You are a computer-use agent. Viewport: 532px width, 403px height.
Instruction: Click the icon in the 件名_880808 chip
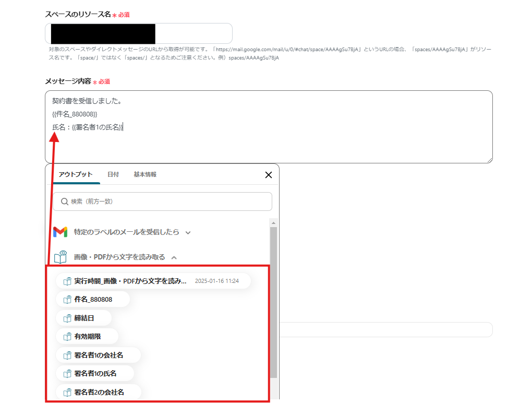pos(67,300)
